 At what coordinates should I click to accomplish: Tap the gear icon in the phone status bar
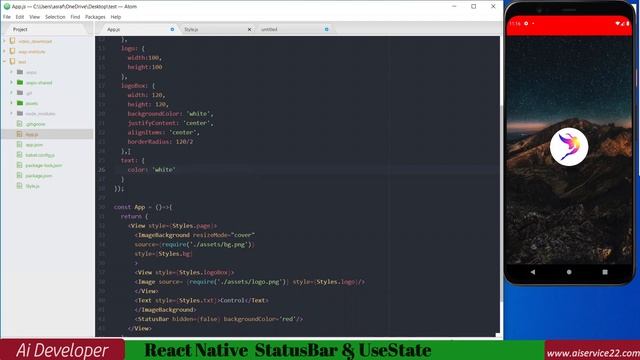pos(526,24)
